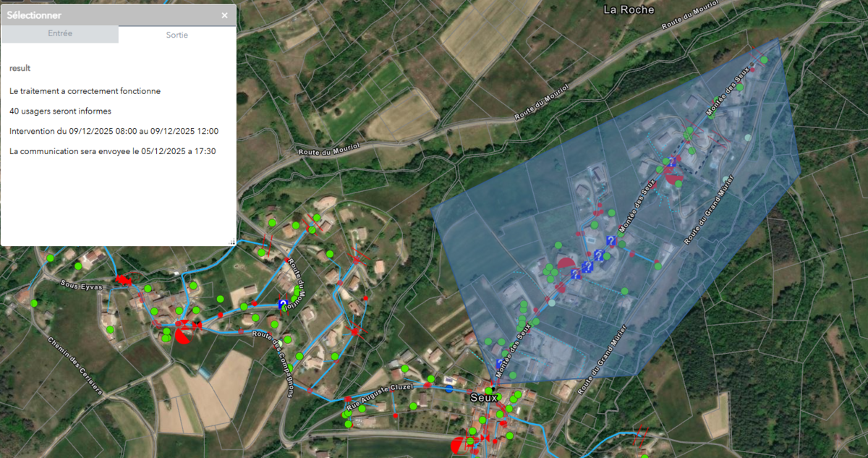The image size is (868, 458).
Task: Select the red semicircle beside four question-mark markers
Action: 566,265
